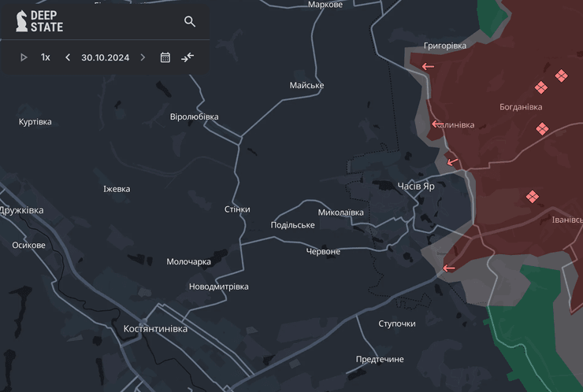The image size is (583, 392).
Task: Click the easternmost unit marker above Богданівка
Action: pyautogui.click(x=562, y=76)
